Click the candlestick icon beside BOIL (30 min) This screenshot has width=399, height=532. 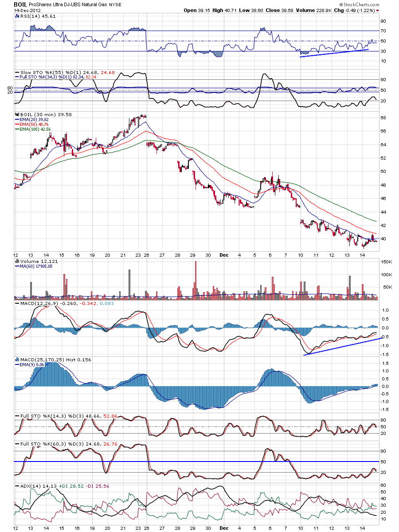(x=17, y=114)
